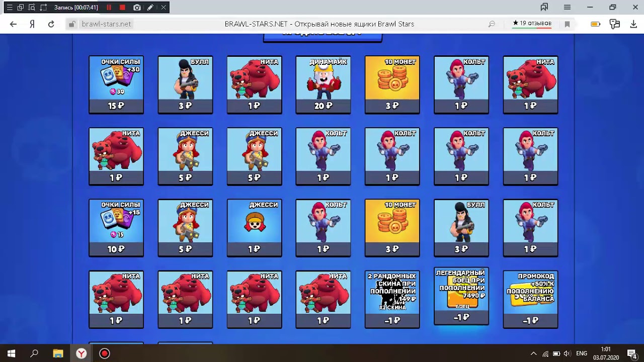Take a screenshot with the recorder camera icon
Image resolution: width=644 pixels, height=362 pixels.
[137, 8]
